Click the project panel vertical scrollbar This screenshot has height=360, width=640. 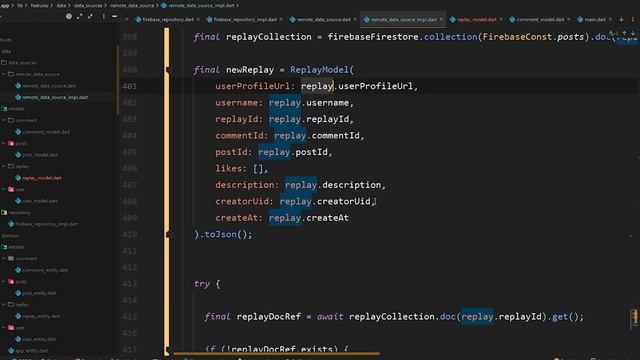pos(118,80)
